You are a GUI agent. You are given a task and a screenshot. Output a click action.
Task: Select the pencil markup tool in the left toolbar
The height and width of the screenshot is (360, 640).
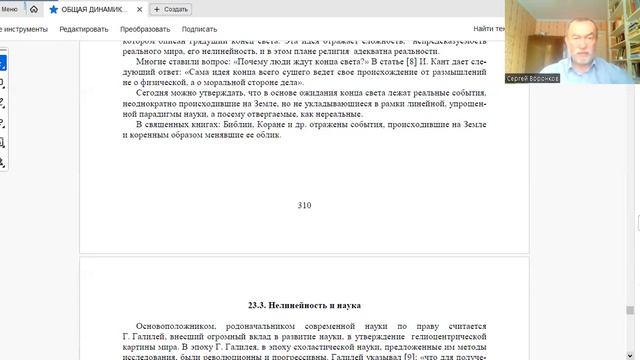(2, 103)
